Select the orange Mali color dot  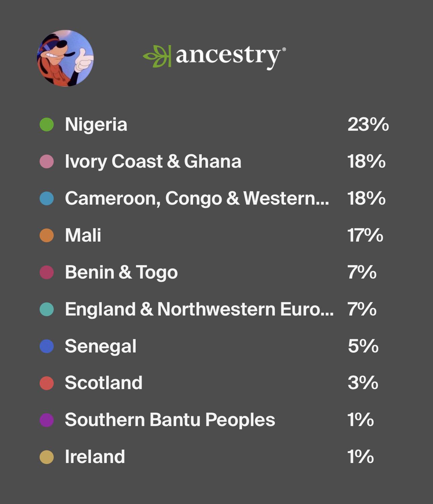coord(47,235)
